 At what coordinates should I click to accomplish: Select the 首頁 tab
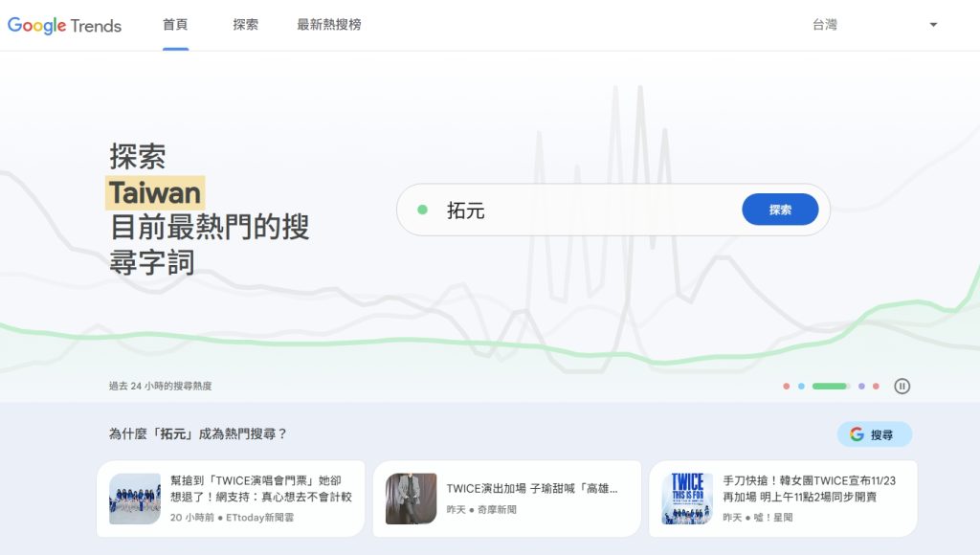[x=175, y=24]
